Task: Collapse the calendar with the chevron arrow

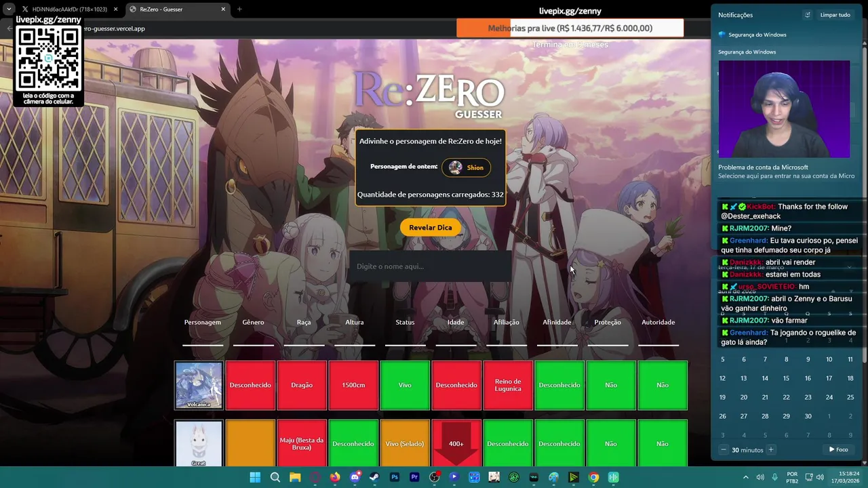Action: click(x=849, y=268)
